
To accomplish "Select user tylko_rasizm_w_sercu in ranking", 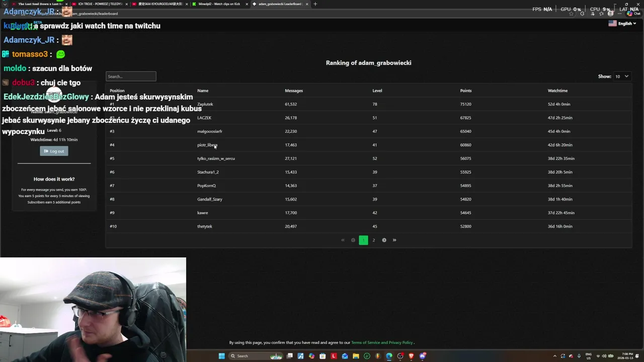I will pyautogui.click(x=216, y=158).
